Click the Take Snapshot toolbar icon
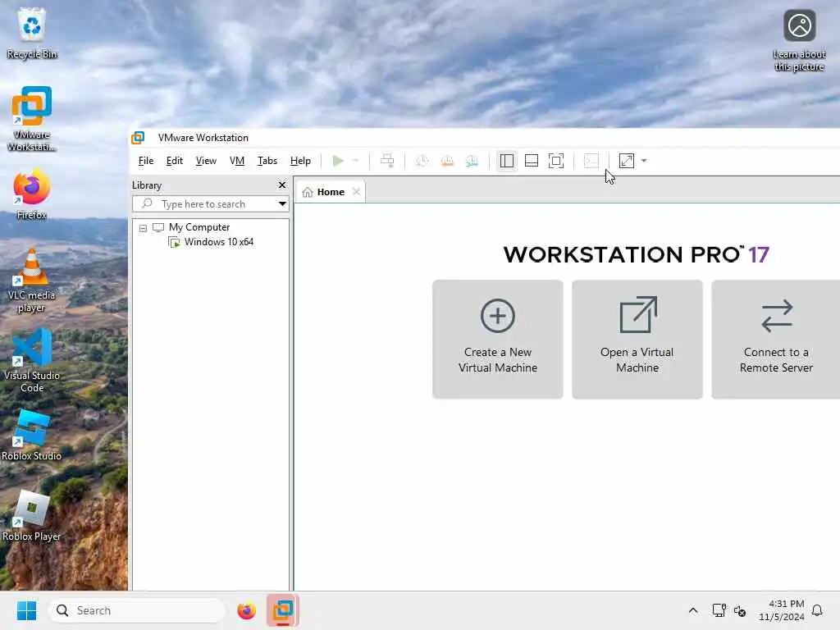Viewport: 840px width, 630px height. pos(422,161)
